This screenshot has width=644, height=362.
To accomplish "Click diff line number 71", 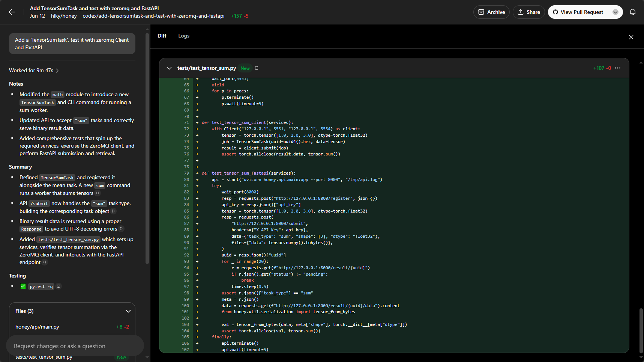I will point(186,122).
